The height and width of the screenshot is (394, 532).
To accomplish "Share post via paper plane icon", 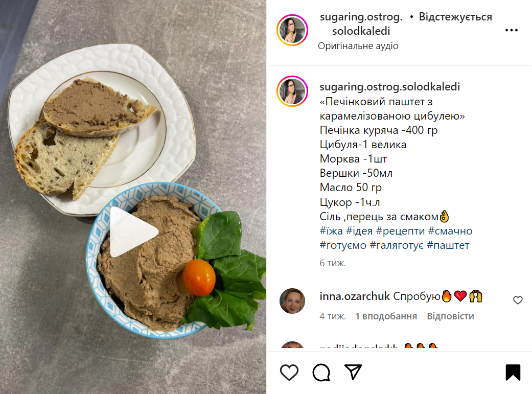I will (353, 372).
